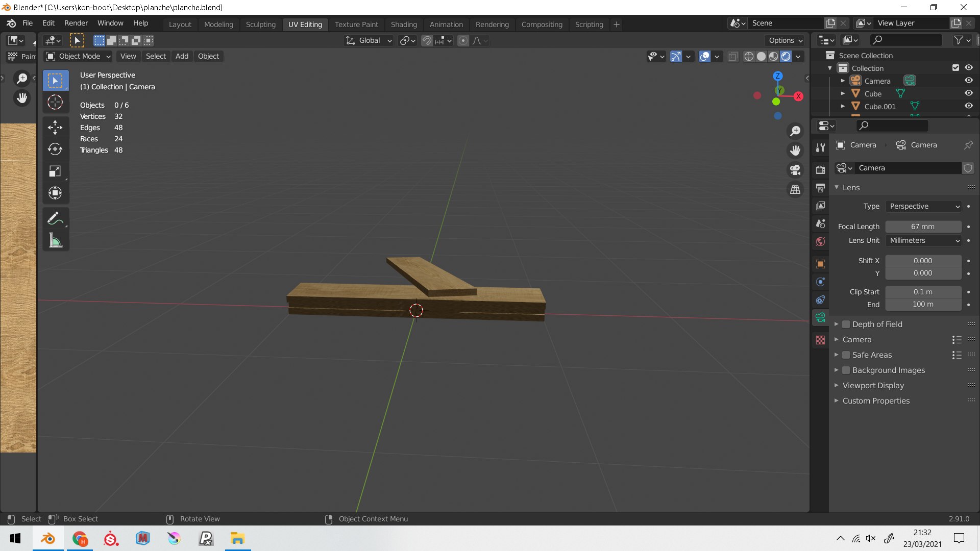Switch to rendered viewport shading
The width and height of the screenshot is (980, 551).
(x=786, y=56)
